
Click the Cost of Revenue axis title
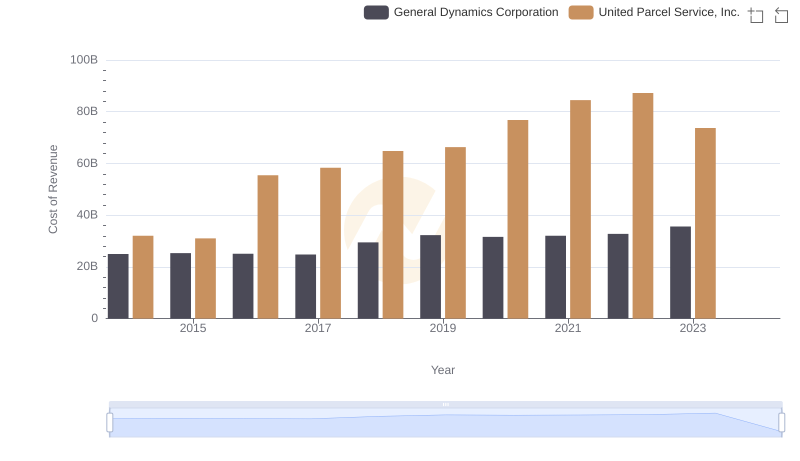[x=53, y=189]
